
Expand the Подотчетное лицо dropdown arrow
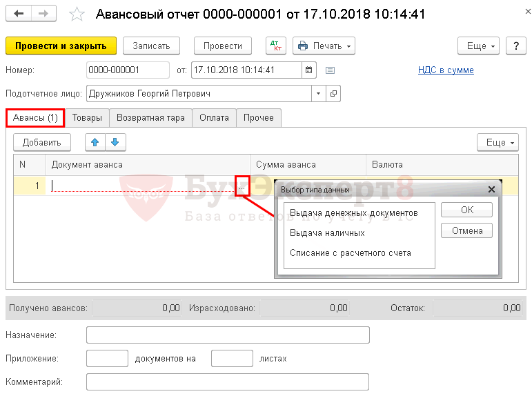click(x=318, y=93)
